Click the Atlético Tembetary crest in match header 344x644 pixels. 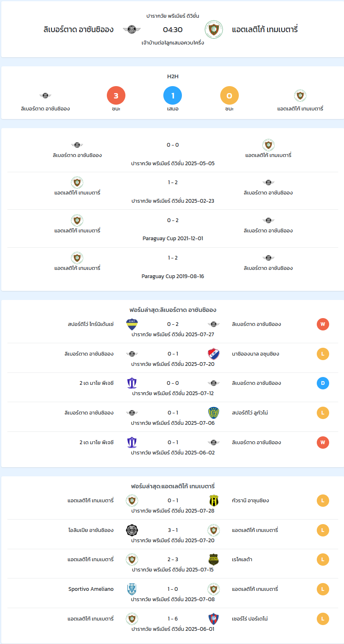(214, 29)
